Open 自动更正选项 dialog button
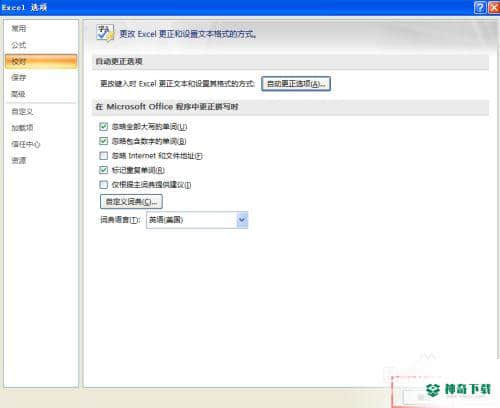The width and height of the screenshot is (500, 408). pos(296,84)
